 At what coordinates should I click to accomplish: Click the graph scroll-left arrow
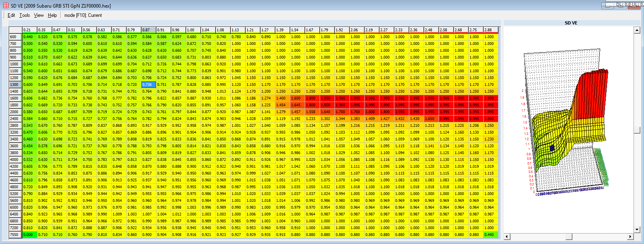tap(507, 236)
